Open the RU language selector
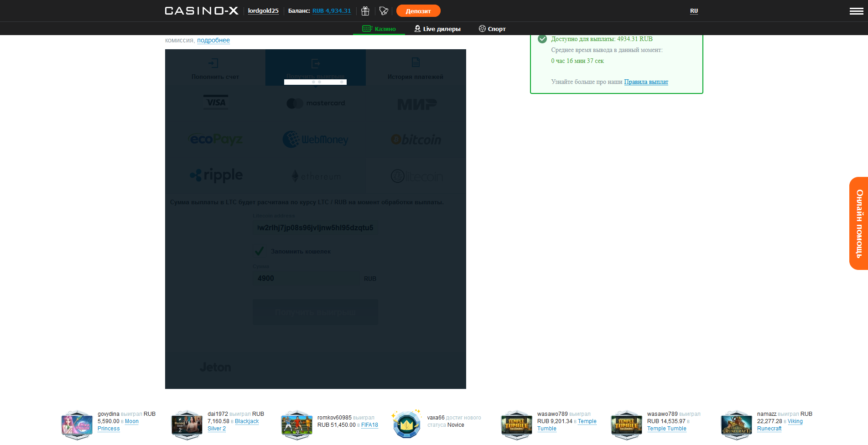868x445 pixels. pyautogui.click(x=694, y=11)
